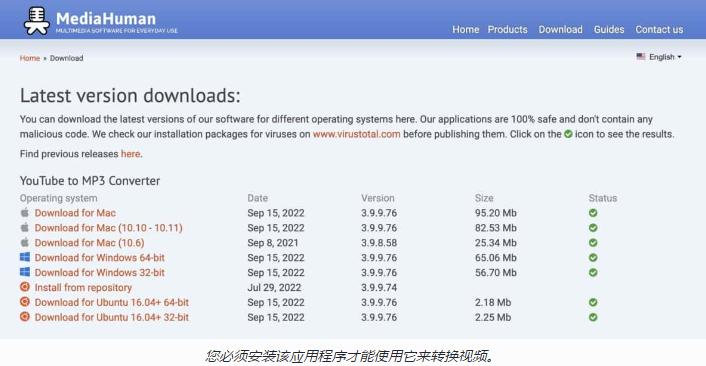Open green status check for 65.06 Mb row

593,258
